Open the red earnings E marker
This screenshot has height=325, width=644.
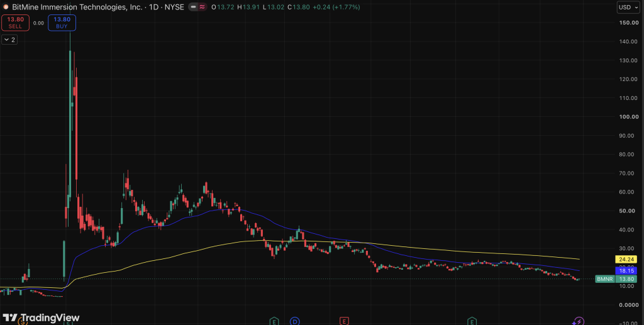tap(344, 321)
